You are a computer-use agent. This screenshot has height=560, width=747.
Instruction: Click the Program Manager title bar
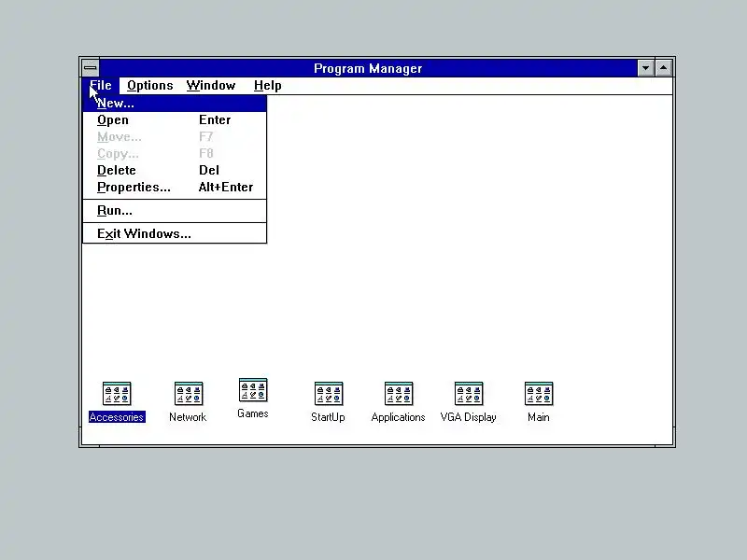pyautogui.click(x=368, y=68)
